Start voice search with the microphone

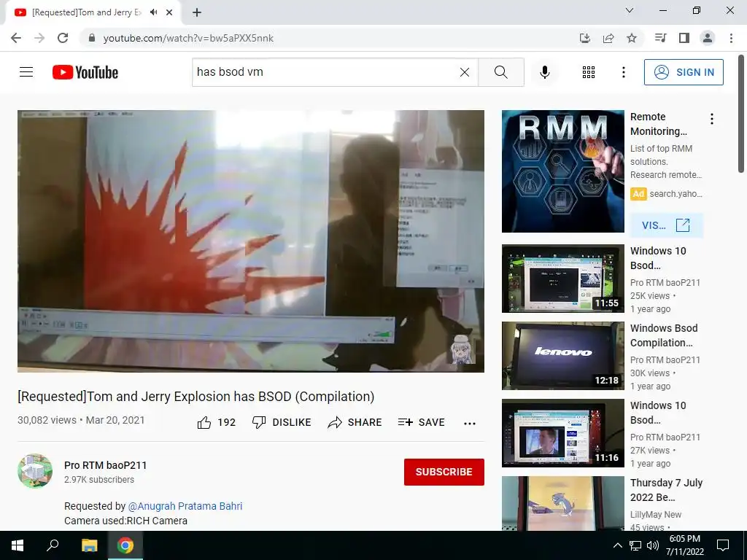coord(544,72)
